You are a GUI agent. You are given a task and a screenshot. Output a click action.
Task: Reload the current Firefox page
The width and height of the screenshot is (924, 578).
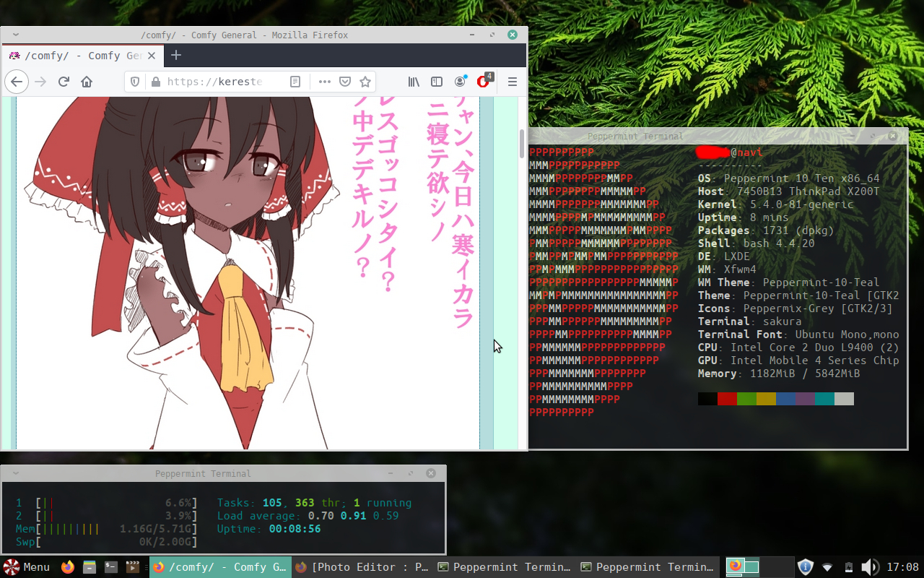click(64, 82)
